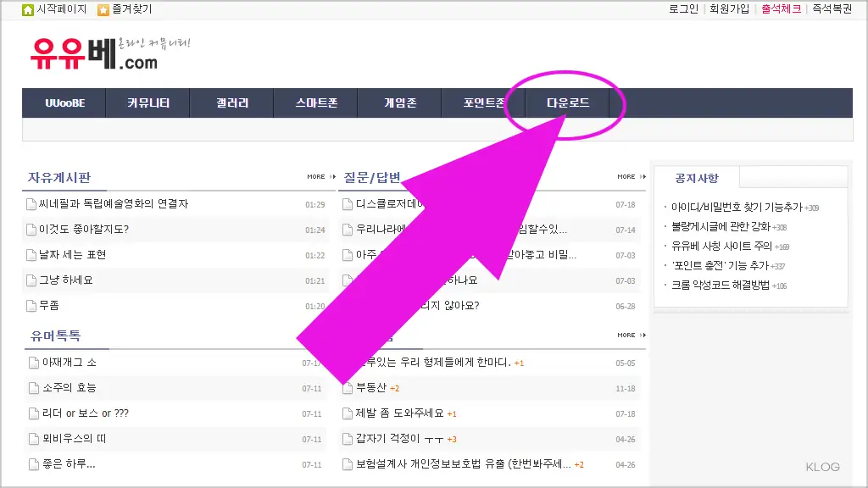868x488 pixels.
Task: Click MORE next to 질문/답변
Action: tap(632, 176)
